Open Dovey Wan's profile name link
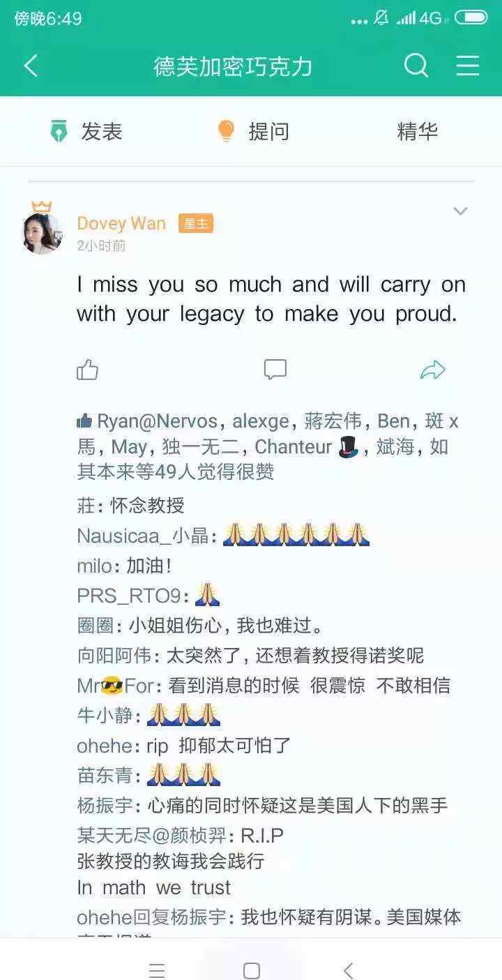The height and width of the screenshot is (980, 502). 121,223
